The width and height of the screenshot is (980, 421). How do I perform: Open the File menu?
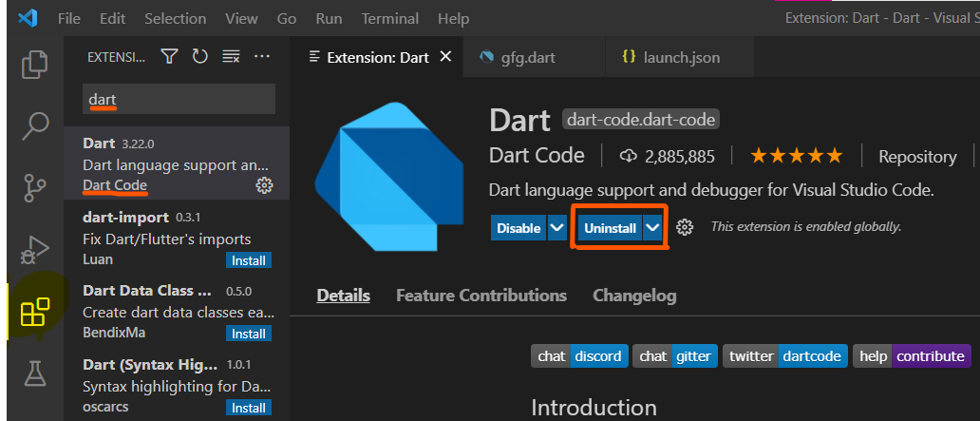pos(68,19)
